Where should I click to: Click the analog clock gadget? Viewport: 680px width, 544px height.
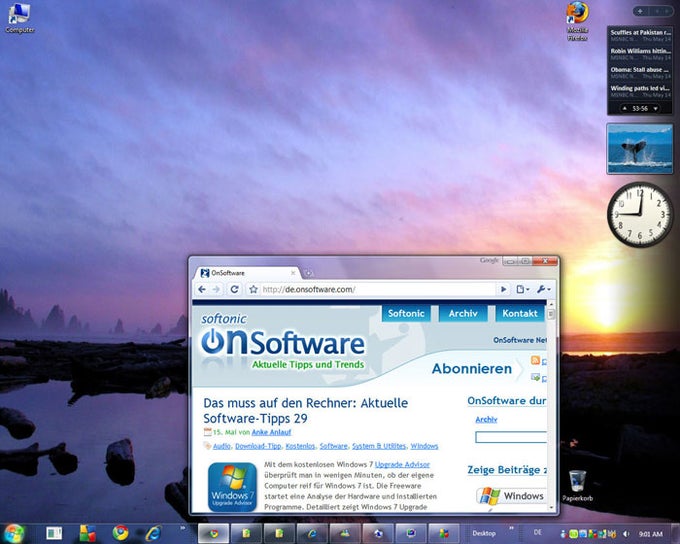coord(639,214)
